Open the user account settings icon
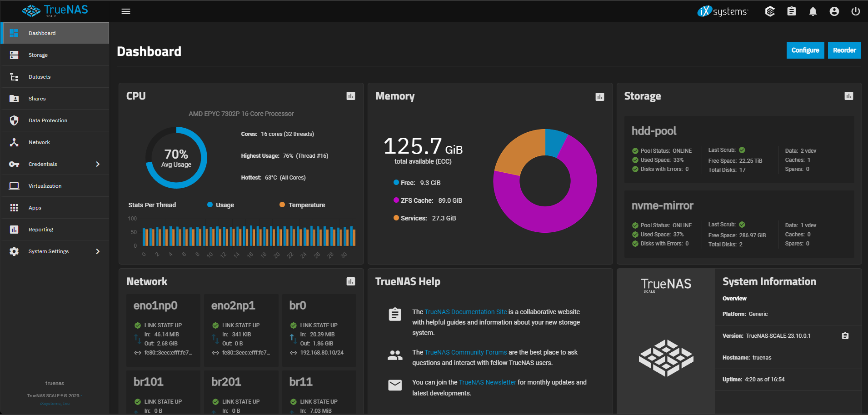868x415 pixels. (834, 11)
